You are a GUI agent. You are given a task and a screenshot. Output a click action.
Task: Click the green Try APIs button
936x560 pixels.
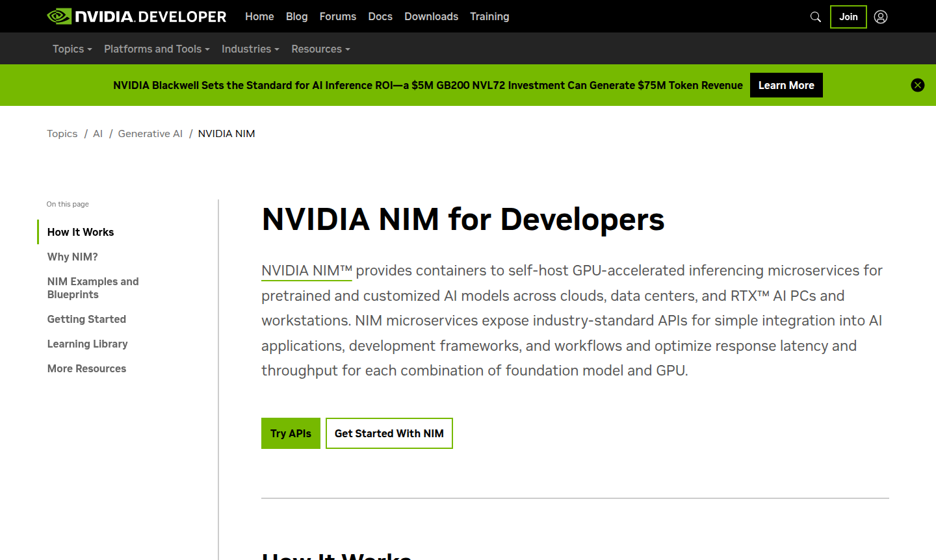pos(291,433)
